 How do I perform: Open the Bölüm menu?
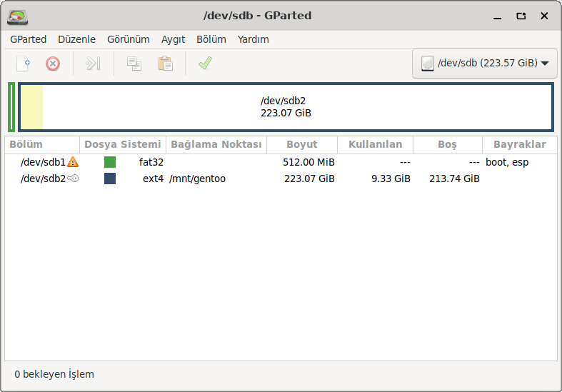(211, 39)
